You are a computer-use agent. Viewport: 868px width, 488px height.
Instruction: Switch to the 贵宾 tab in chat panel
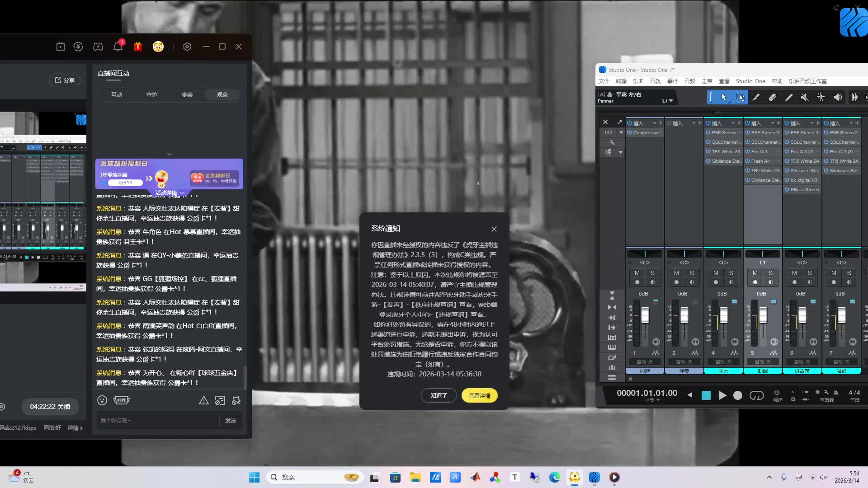(x=187, y=94)
